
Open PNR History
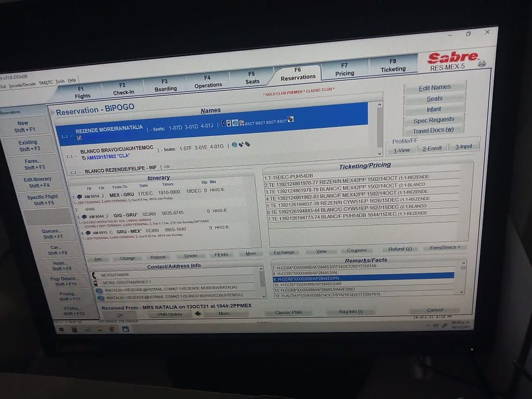[170, 314]
